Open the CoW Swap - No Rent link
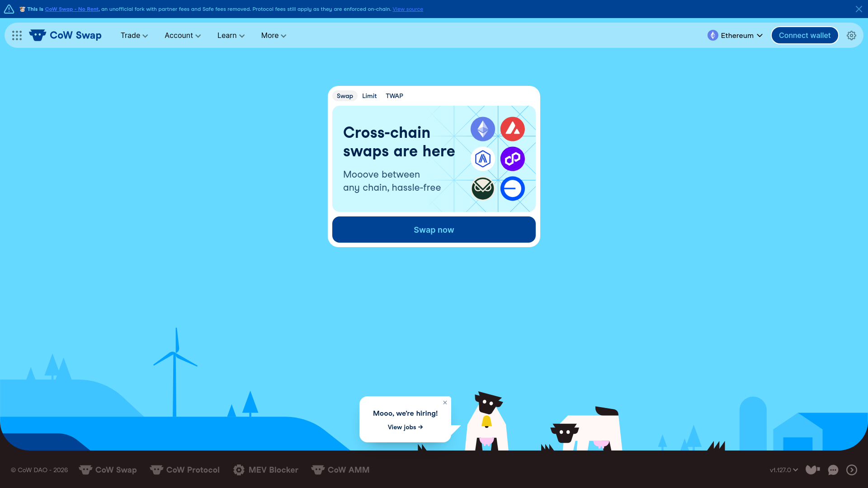The height and width of the screenshot is (488, 868). 71,9
